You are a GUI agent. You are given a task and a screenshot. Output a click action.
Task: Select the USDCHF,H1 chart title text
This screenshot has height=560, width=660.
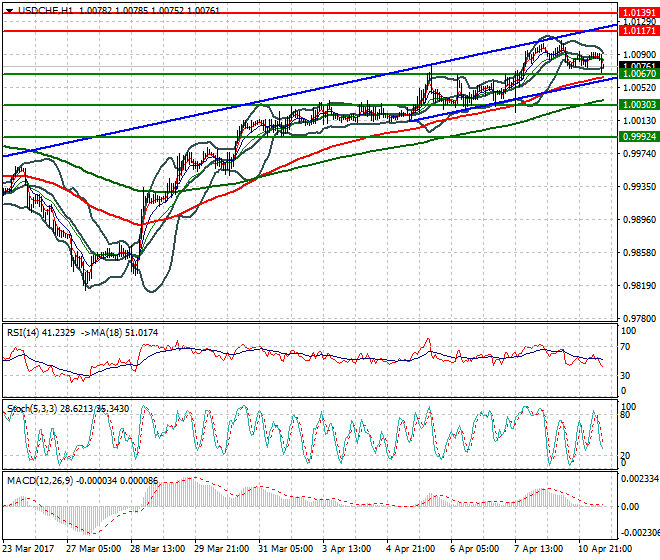tap(45, 11)
